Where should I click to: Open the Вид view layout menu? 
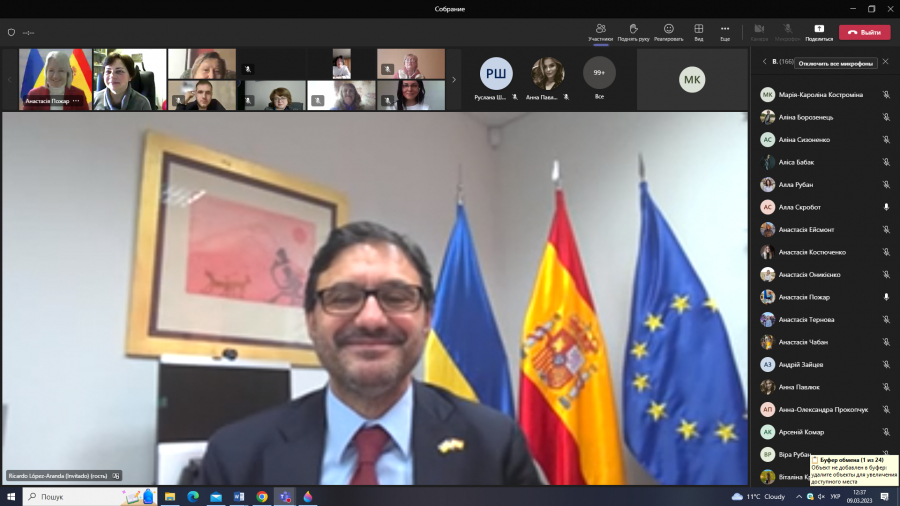point(699,32)
